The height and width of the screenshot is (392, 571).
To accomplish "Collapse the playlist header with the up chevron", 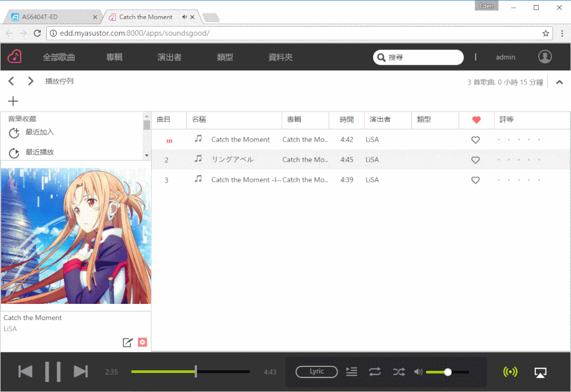I will pos(559,82).
